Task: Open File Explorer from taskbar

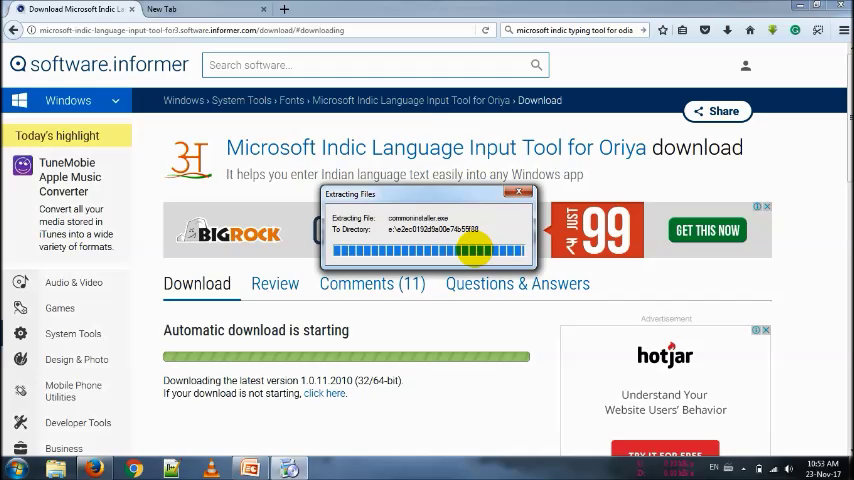Action: click(x=56, y=469)
